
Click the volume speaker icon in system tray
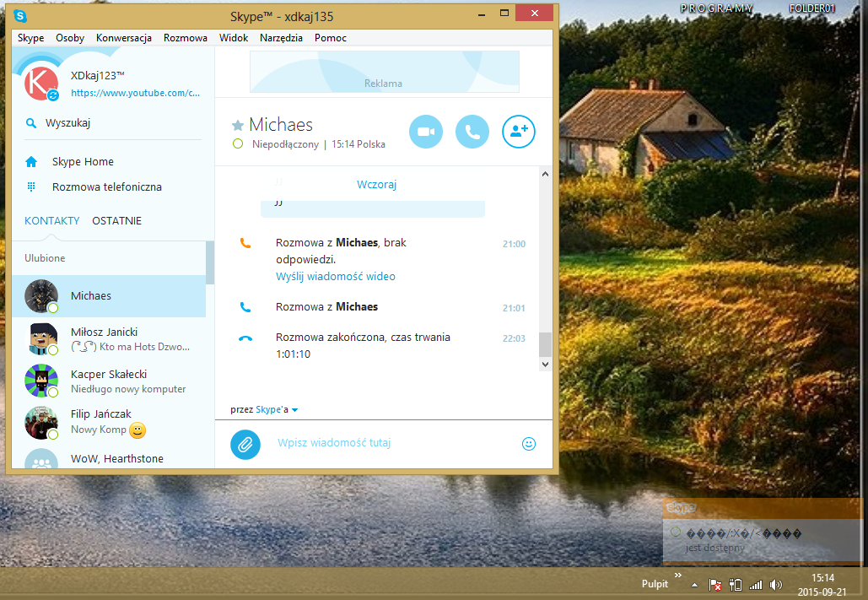coord(776,584)
